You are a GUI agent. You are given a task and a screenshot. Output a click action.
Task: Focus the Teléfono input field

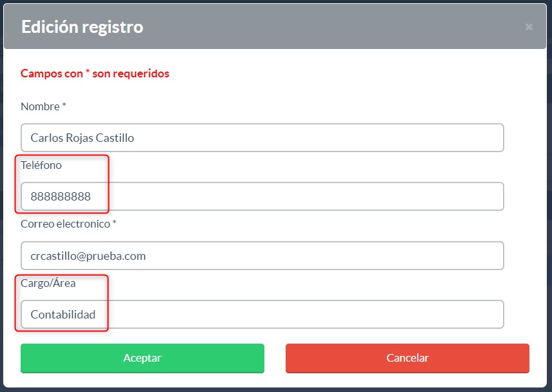tap(262, 197)
